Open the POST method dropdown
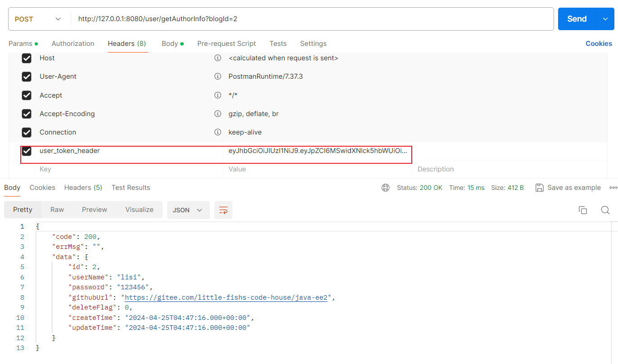 (57, 19)
